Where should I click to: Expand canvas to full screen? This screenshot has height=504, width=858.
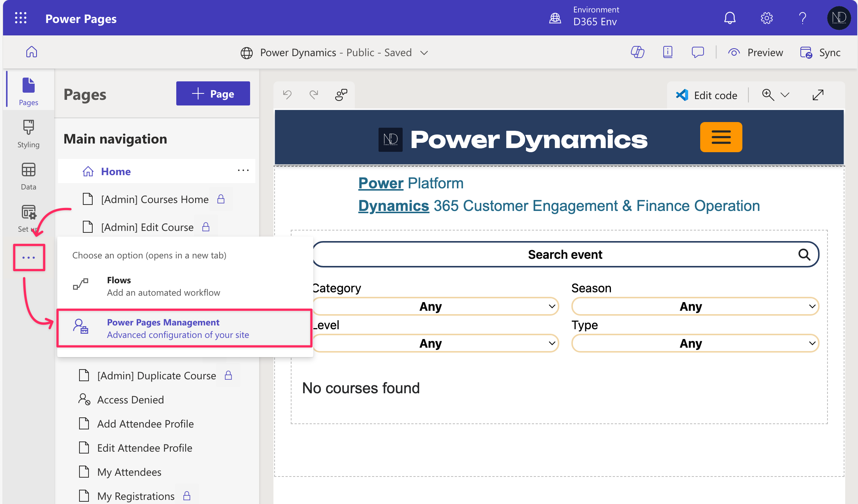[818, 95]
